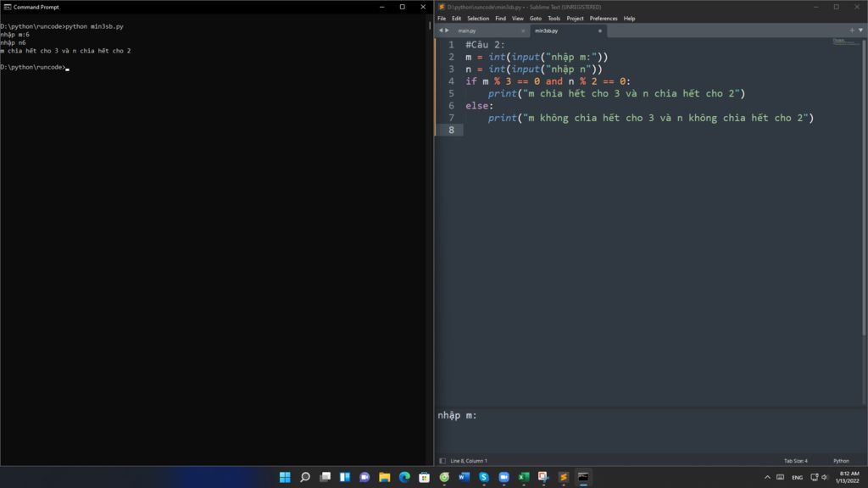Maximize the Command Prompt window
The height and width of the screenshot is (488, 868).
(x=403, y=7)
